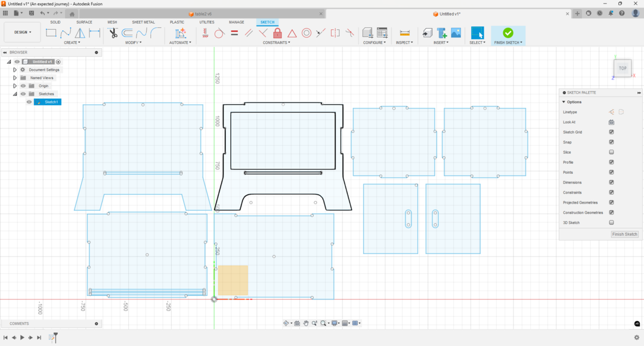This screenshot has width=644, height=346.
Task: Toggle the Constraints checkbox
Action: coord(611,192)
